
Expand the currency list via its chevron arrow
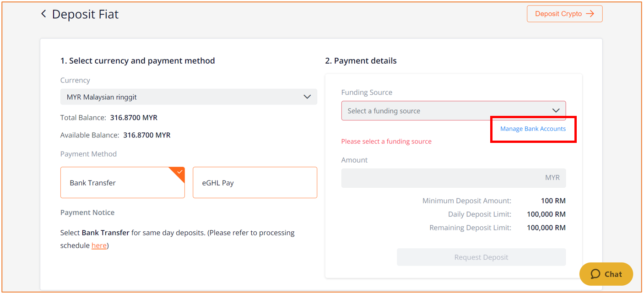pos(307,97)
